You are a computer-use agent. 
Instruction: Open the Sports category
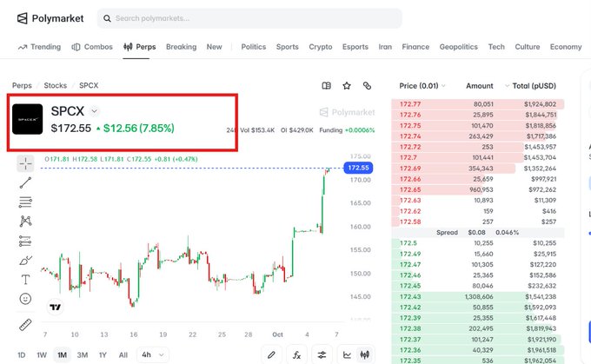(x=287, y=47)
